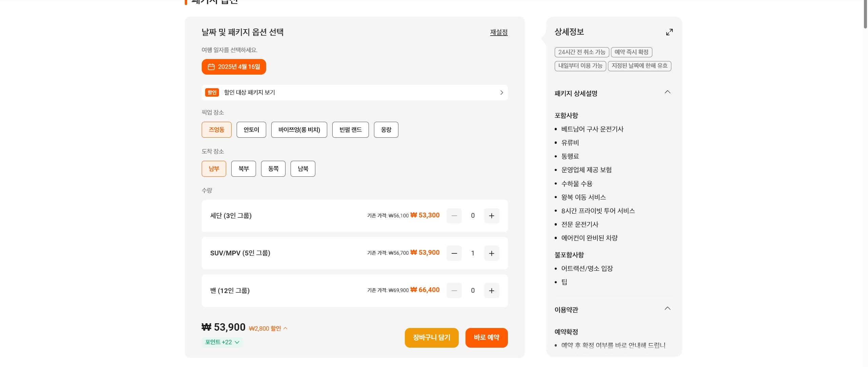The width and height of the screenshot is (868, 367).
Task: Select 안토이 pickup location
Action: pos(251,130)
